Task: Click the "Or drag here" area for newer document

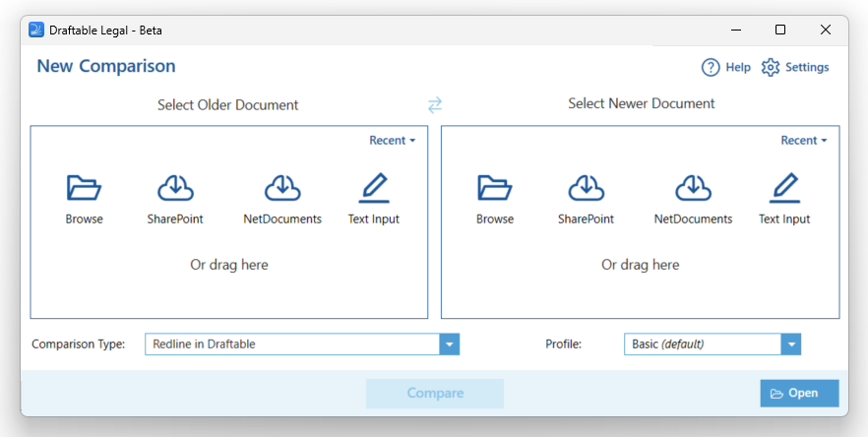Action: (641, 265)
